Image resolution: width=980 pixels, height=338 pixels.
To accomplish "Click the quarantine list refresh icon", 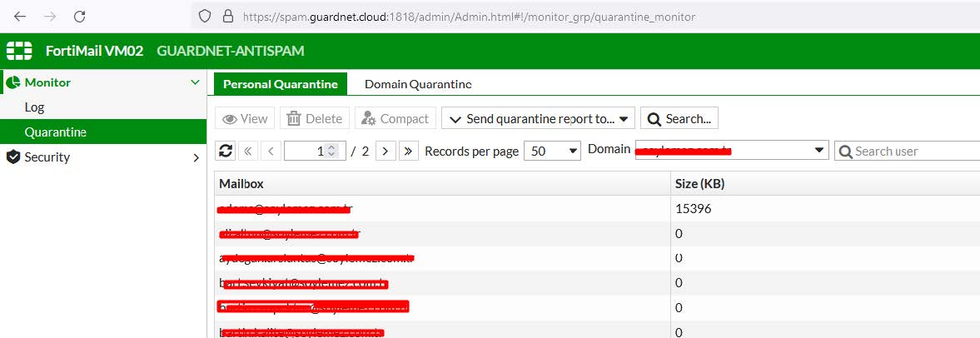I will tap(225, 151).
